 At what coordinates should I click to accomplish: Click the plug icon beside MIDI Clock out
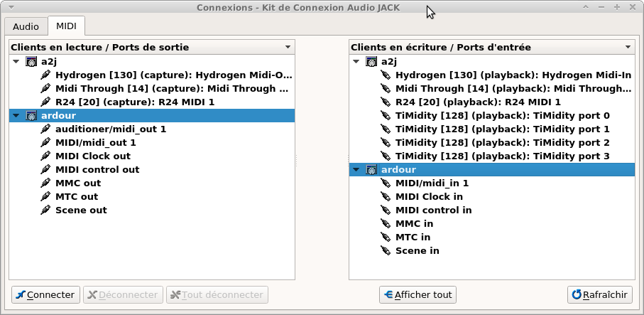[x=46, y=156]
